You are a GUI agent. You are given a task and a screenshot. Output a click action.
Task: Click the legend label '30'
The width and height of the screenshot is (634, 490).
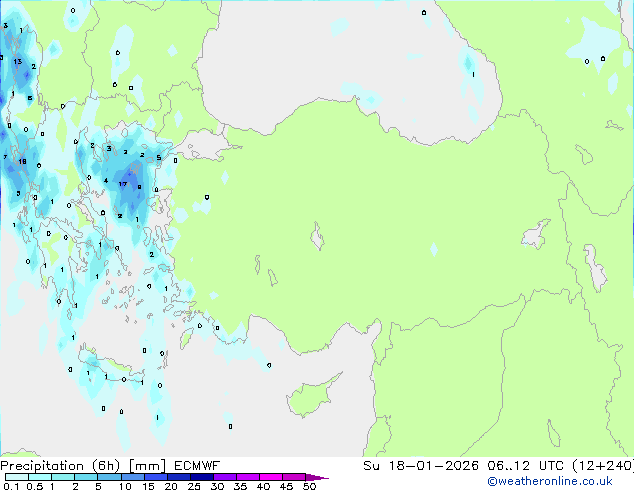click(217, 486)
